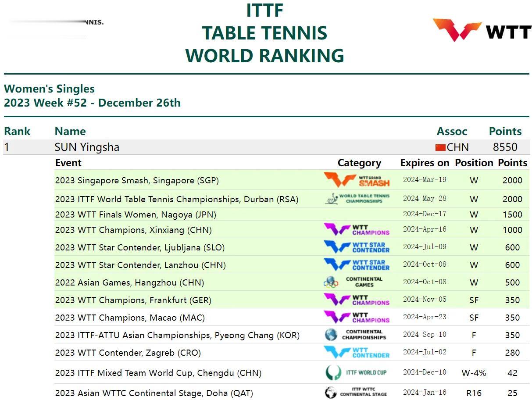Click expiry date 2024-Dec-10
Screen dimensions: 532x400
(425, 372)
